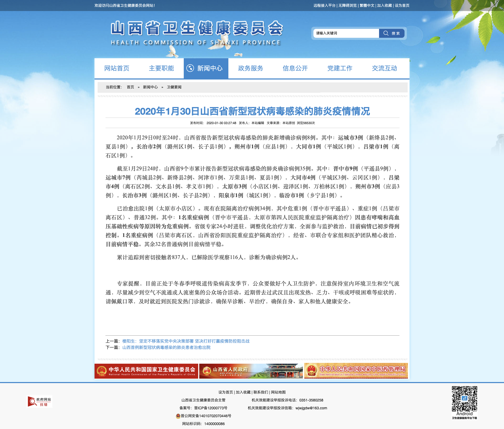Click the article title 2020年1月30日山西省…疫情情况
This screenshot has width=504, height=429.
252,111
